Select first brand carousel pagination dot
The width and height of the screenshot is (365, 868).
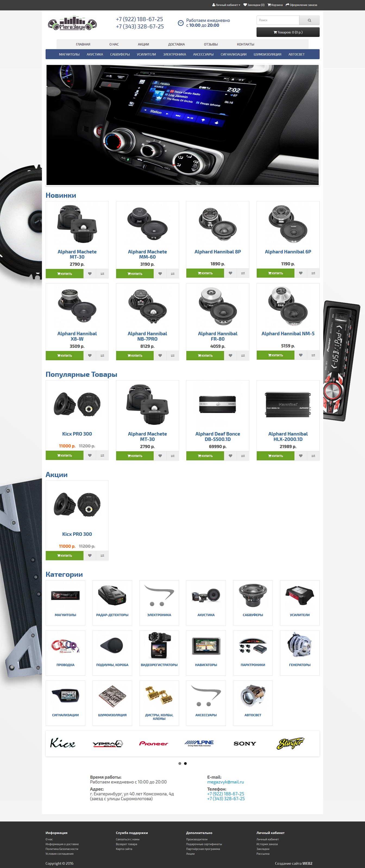pos(180,763)
